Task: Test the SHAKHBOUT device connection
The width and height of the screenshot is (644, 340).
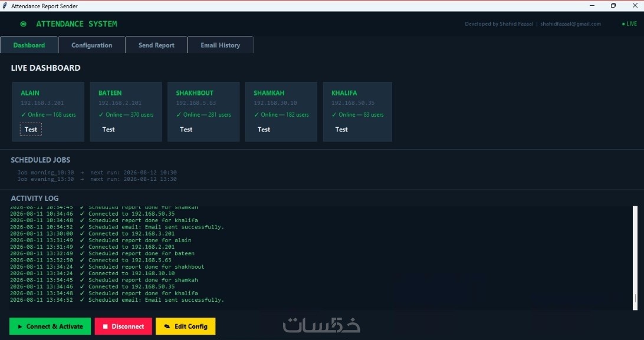Action: [x=186, y=130]
